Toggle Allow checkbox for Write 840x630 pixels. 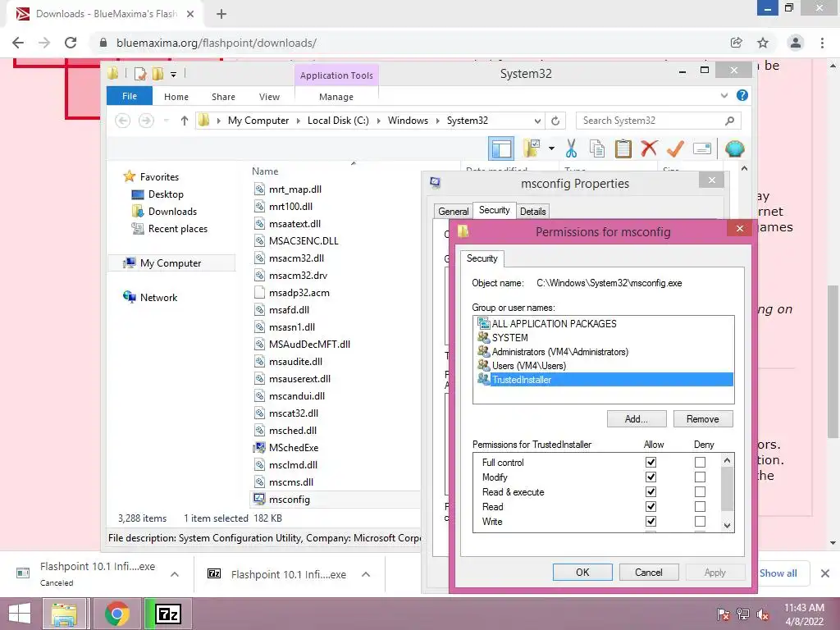[651, 521]
